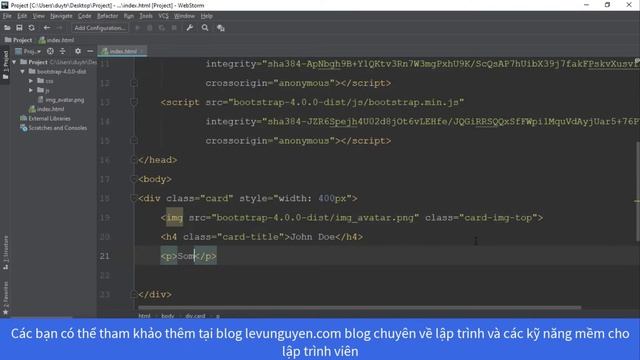Toggle fold marker beside div card line 18
This screenshot has height=360, width=640.
click(133, 198)
